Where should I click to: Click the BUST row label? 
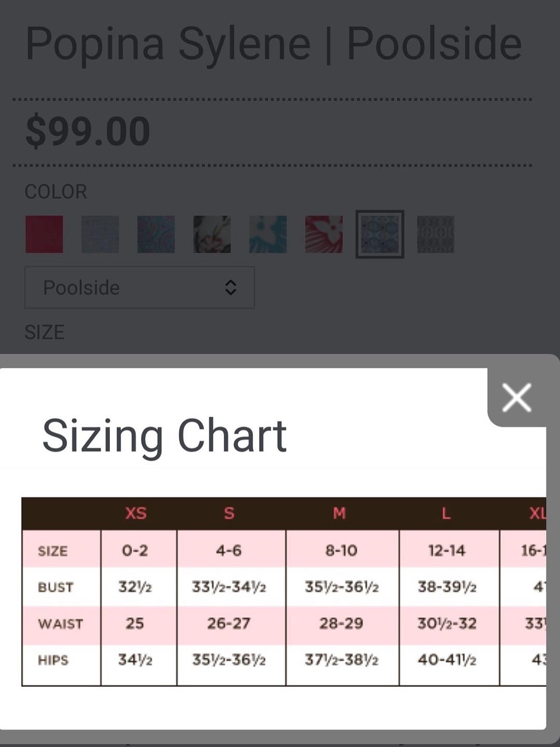pyautogui.click(x=55, y=587)
